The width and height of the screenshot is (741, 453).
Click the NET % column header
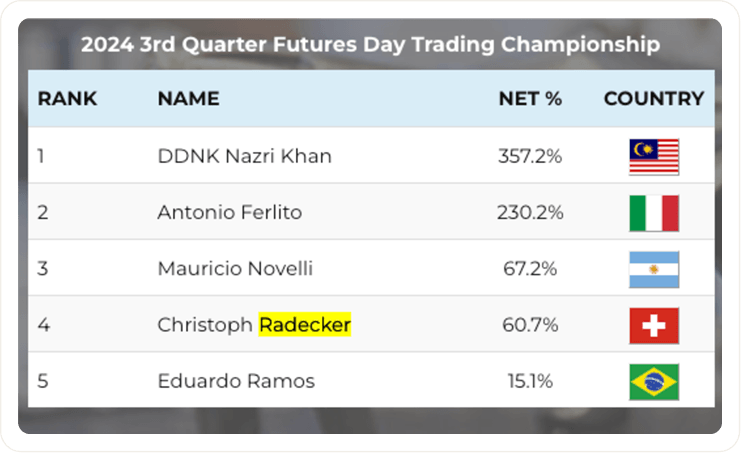[x=530, y=99]
